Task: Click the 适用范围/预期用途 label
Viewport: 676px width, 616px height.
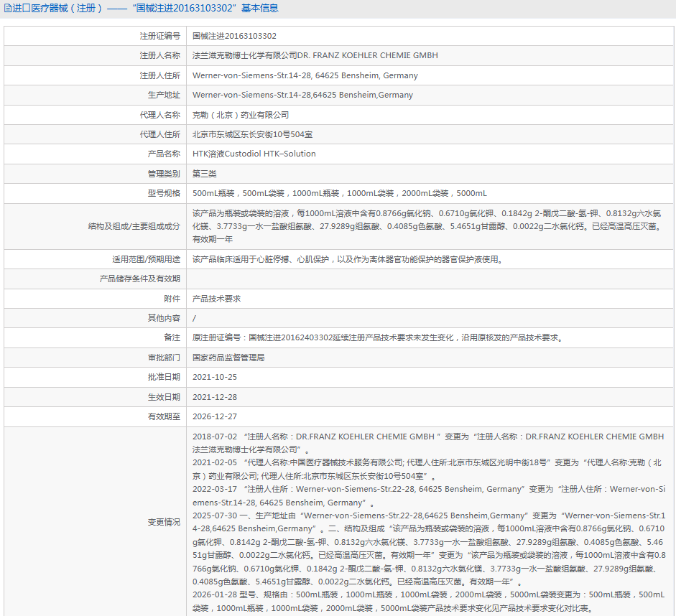Action: [x=146, y=259]
